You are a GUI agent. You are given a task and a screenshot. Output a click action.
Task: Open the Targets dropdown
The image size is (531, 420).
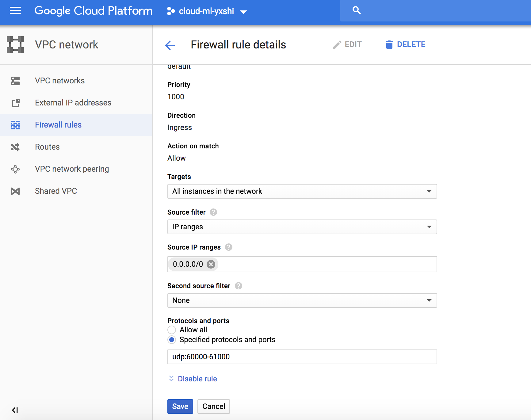pos(302,191)
